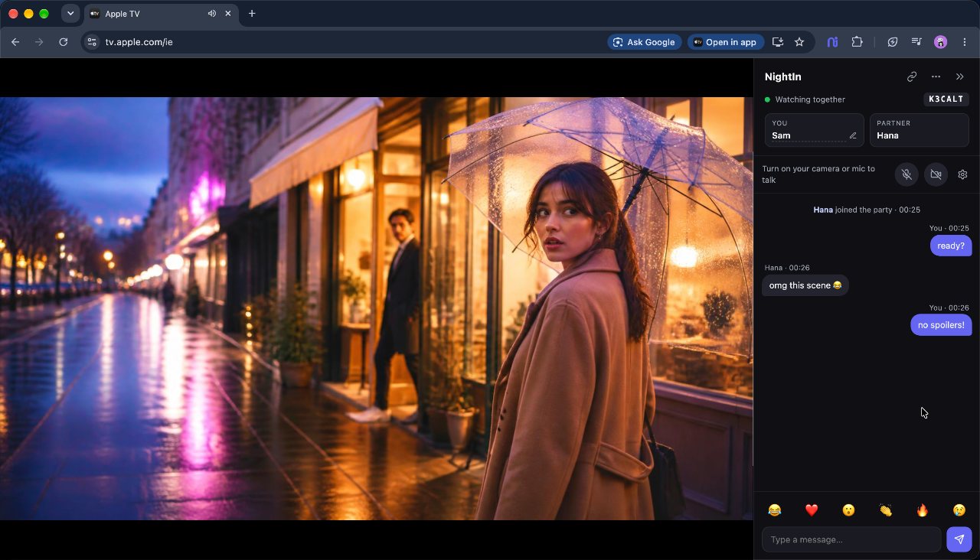Open NightIn call settings gear
This screenshot has height=560, width=980.
point(962,174)
